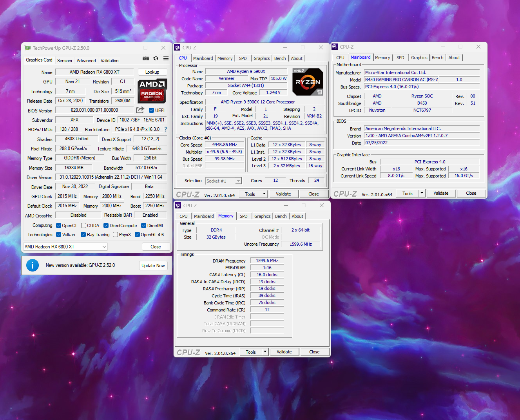Click the DRAM Frequency value '1599.6 MHz'
Viewport: 520px width, 420px height.
tap(267, 261)
